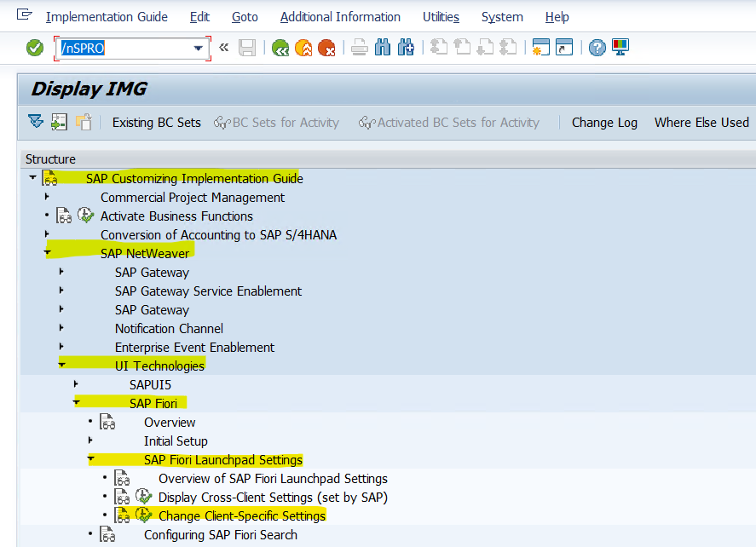Open the Goto menu
The width and height of the screenshot is (756, 547).
pos(245,17)
